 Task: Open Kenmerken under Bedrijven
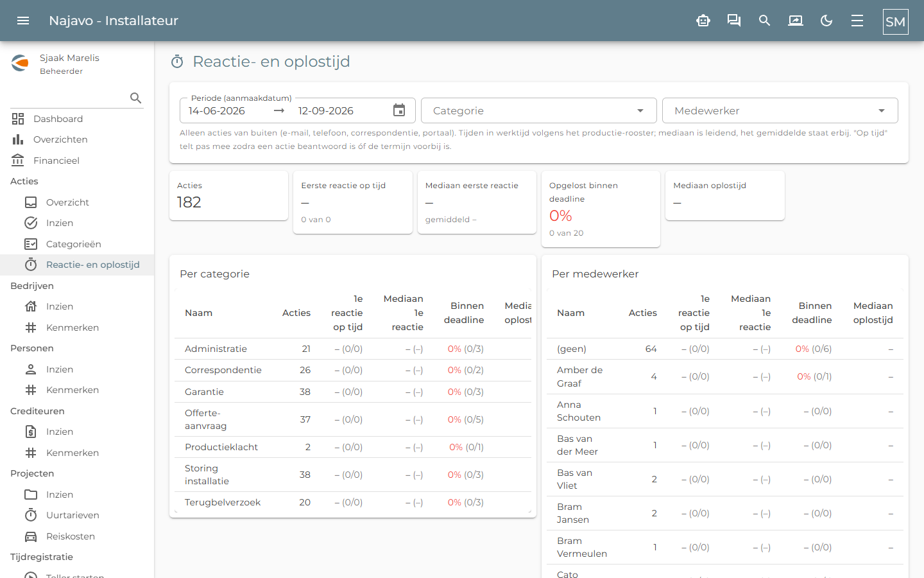click(77, 328)
